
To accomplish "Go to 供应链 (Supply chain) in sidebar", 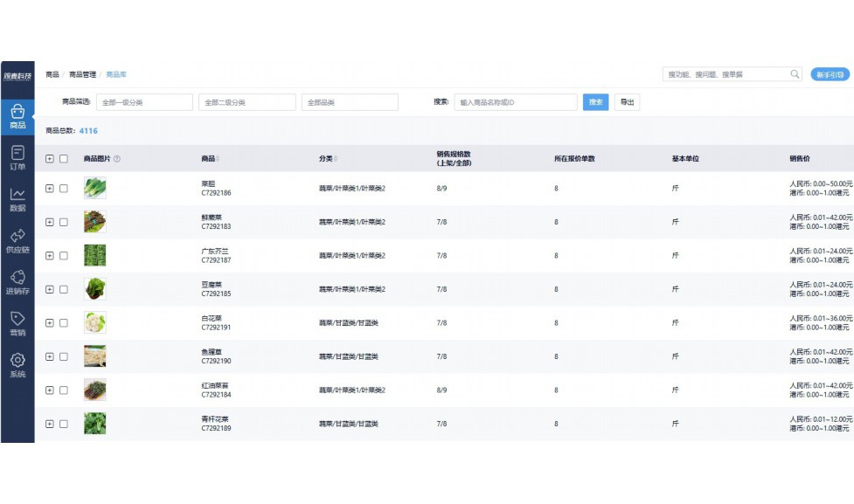I will pyautogui.click(x=17, y=240).
